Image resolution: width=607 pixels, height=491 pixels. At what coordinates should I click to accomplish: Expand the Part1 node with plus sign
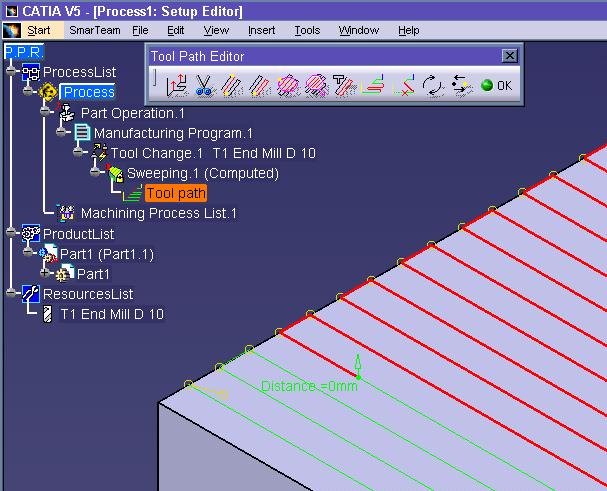point(45,273)
